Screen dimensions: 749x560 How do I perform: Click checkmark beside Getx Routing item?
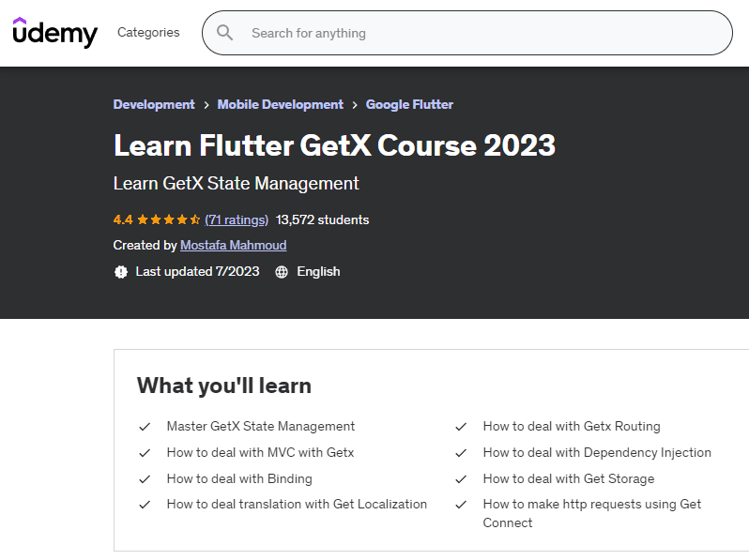(461, 427)
